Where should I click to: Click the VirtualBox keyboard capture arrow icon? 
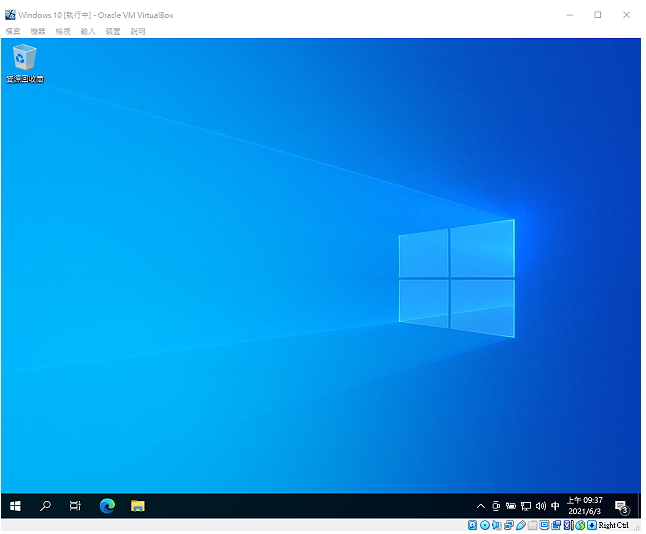(x=592, y=525)
